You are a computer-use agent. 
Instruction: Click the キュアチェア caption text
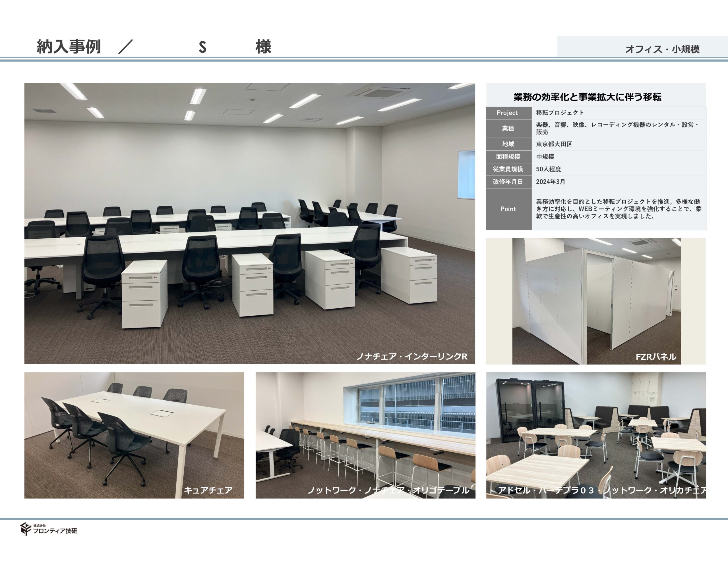(x=208, y=490)
